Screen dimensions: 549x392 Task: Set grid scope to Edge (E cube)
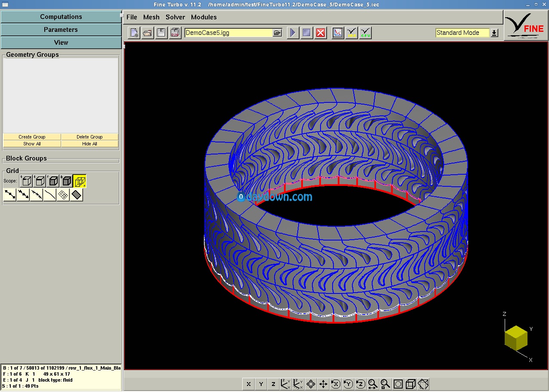coord(40,181)
